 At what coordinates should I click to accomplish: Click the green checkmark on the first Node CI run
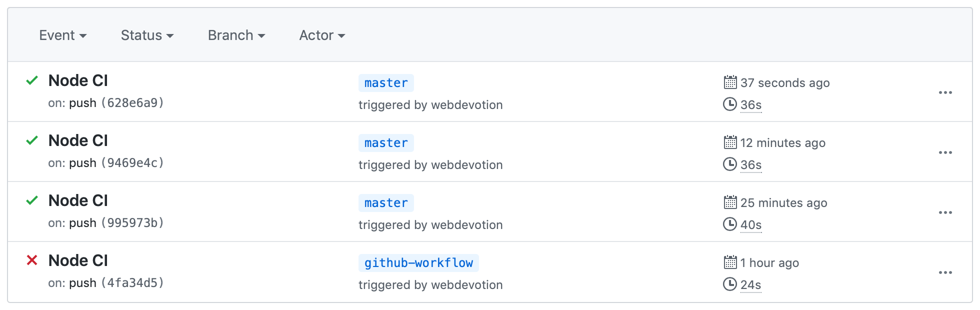32,80
